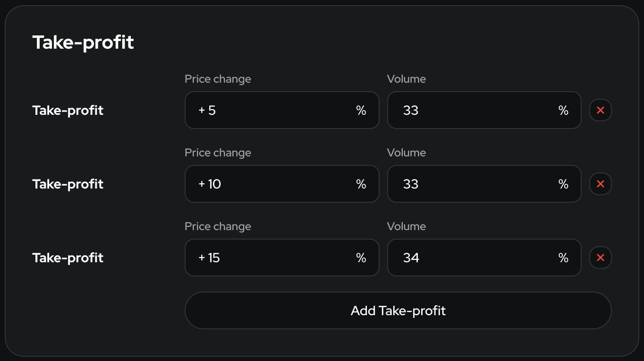Select the Take-profit label beside the +10 field
This screenshot has height=361, width=644.
68,184
